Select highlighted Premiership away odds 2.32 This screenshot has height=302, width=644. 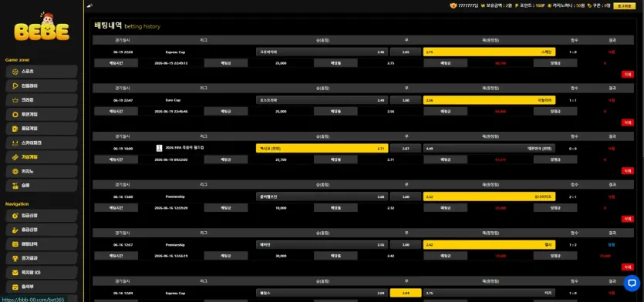click(489, 197)
